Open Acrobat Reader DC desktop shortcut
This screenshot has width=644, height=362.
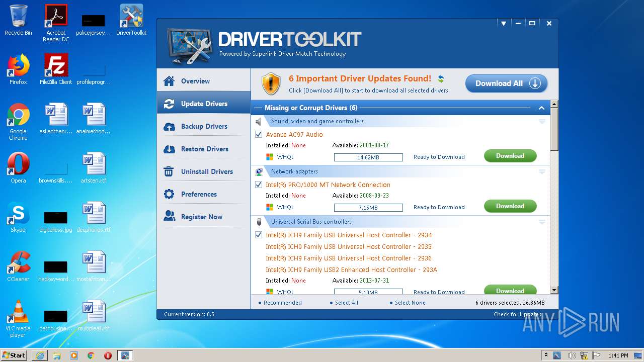pyautogui.click(x=56, y=23)
